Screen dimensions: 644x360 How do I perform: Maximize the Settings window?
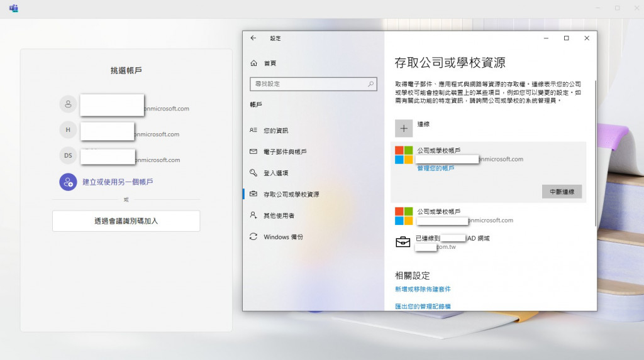coord(567,38)
